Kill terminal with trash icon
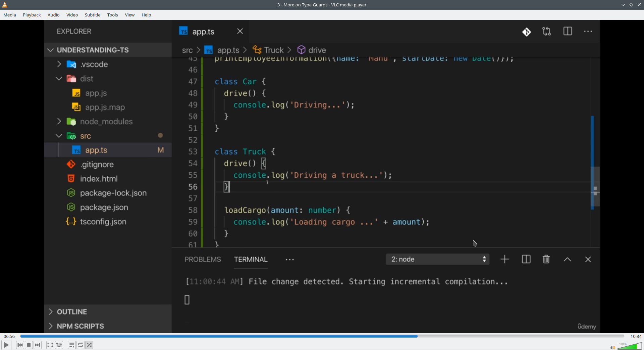Screen dimensions: 644x350 (546, 260)
